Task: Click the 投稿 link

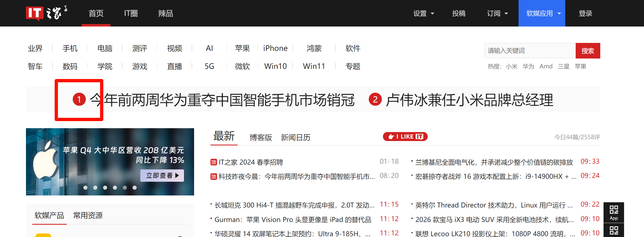Action: point(459,13)
